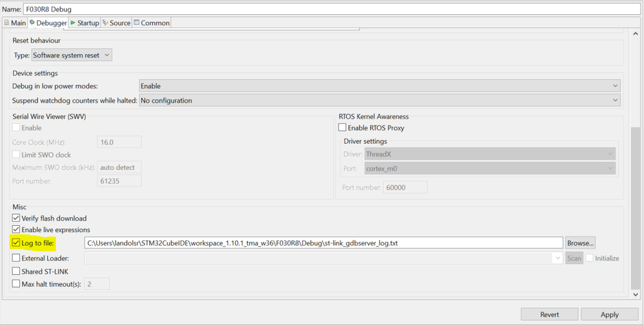The height and width of the screenshot is (325, 644).
Task: Click the Max halt timeout value field
Action: click(97, 284)
